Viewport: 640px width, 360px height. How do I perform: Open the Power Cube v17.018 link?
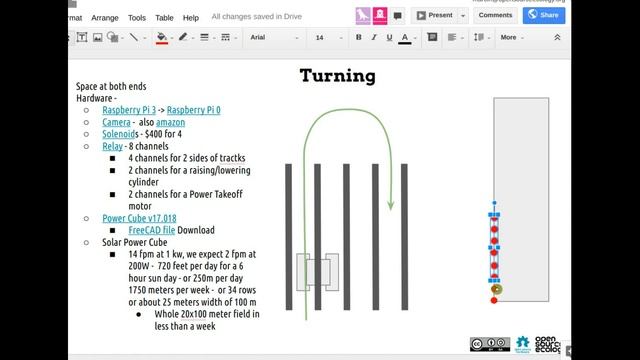[x=139, y=218]
